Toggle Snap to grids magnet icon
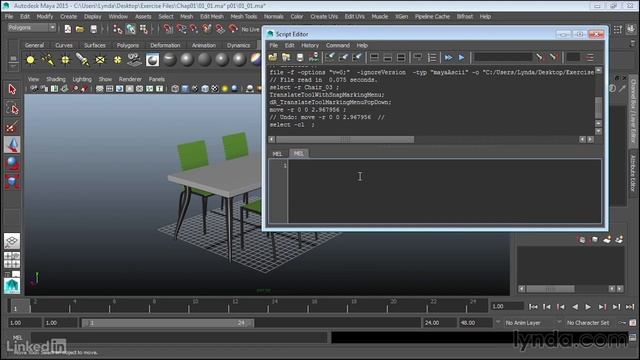 coord(167,29)
